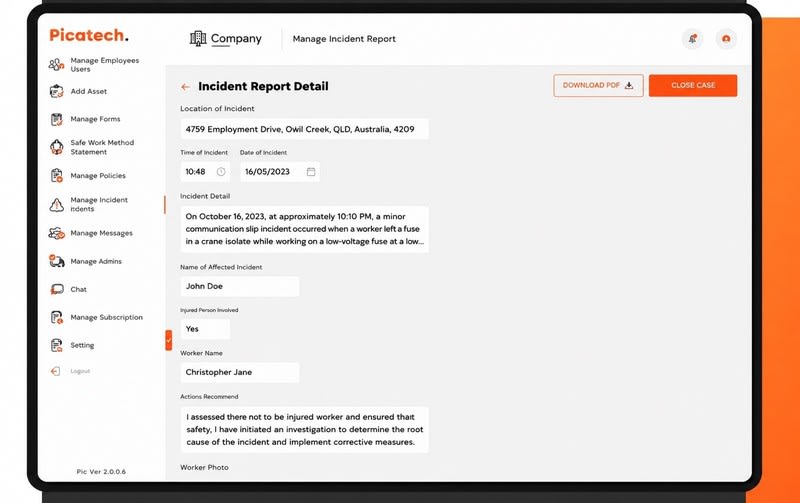The height and width of the screenshot is (503, 800).
Task: Open the Chat bubble icon
Action: click(57, 289)
